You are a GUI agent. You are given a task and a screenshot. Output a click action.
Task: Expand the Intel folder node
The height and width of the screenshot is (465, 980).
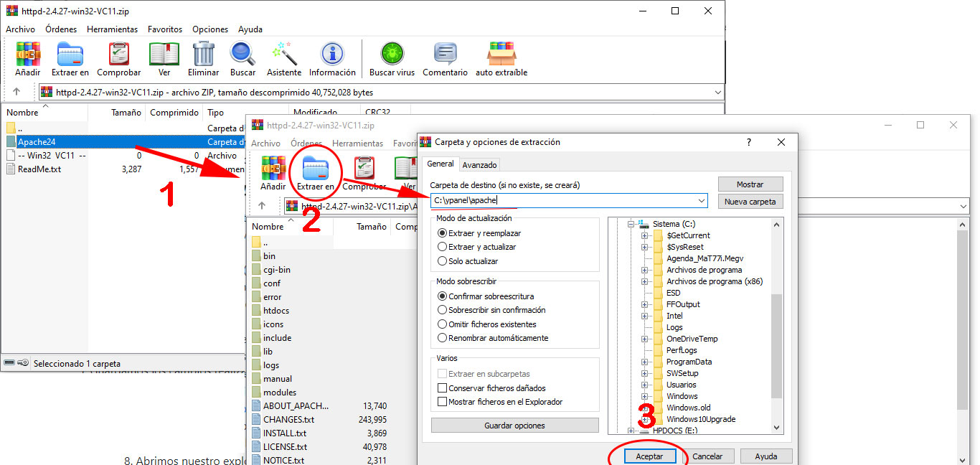tap(644, 316)
